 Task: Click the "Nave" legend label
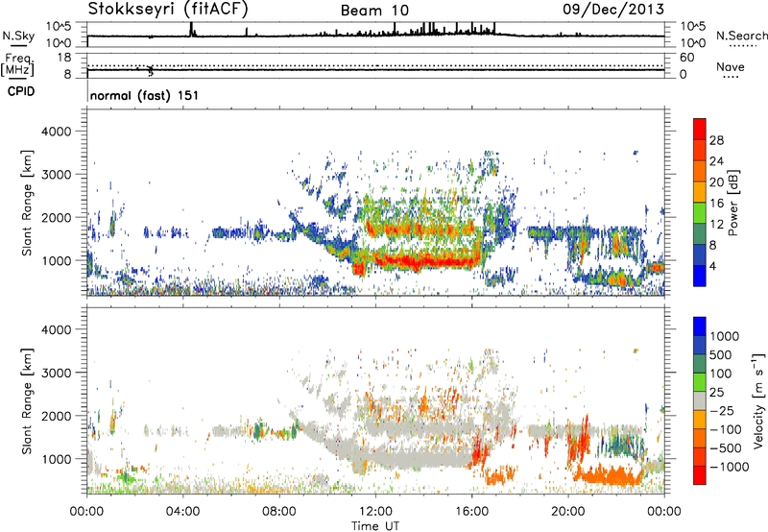coord(731,67)
